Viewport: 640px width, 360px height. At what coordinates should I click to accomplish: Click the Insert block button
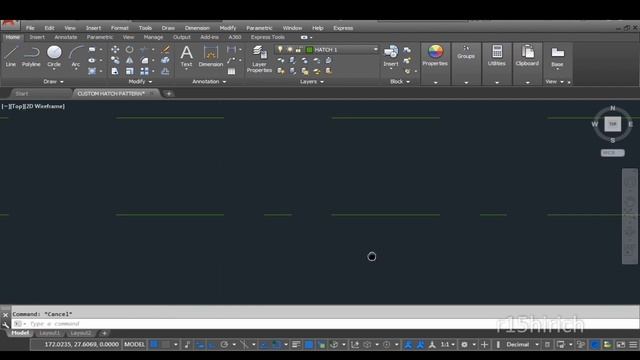click(391, 56)
